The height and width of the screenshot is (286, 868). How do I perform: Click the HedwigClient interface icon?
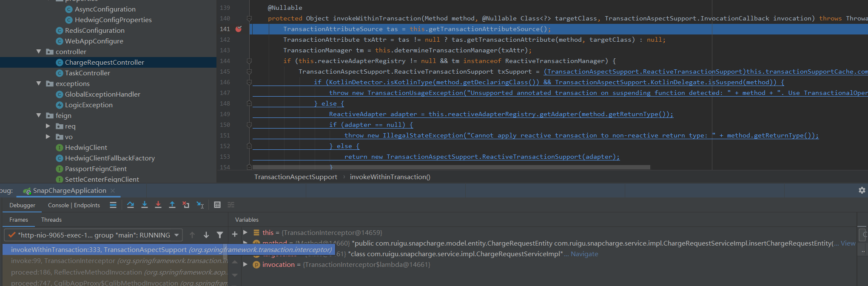click(x=60, y=148)
